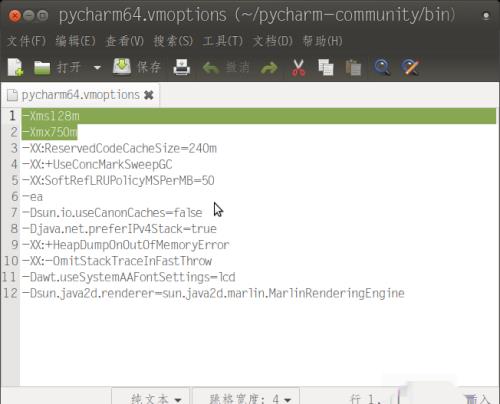Open the 工具(T) menu
This screenshot has height=404, width=500.
pyautogui.click(x=223, y=41)
